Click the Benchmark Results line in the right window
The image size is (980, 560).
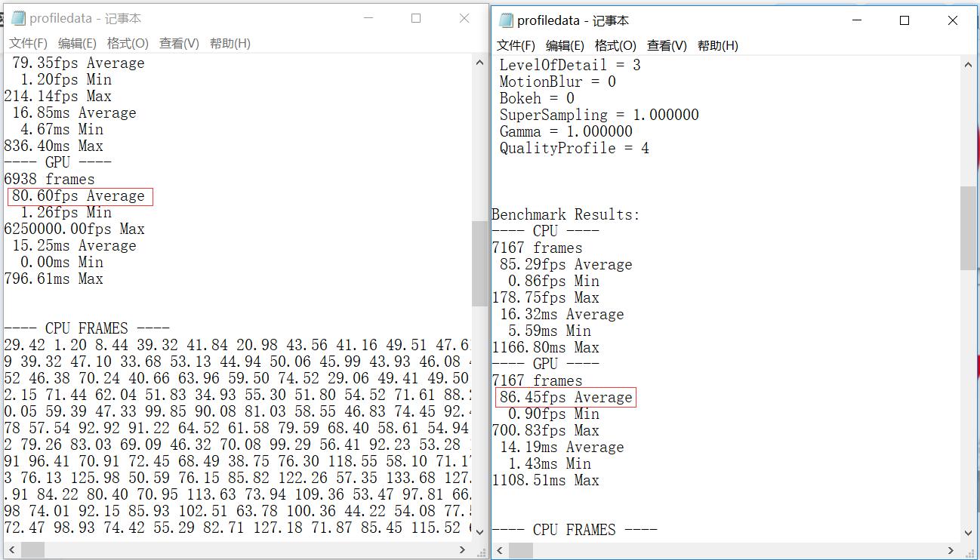point(566,214)
